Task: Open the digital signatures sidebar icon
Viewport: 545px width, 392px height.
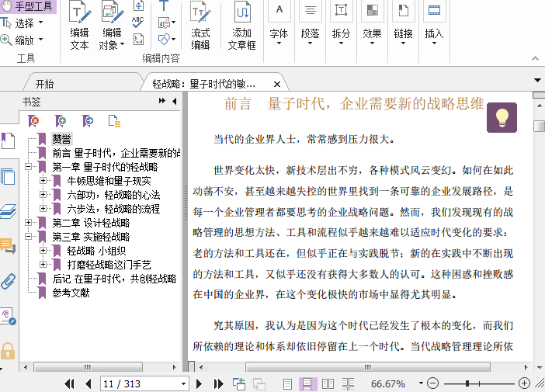Action: (8, 316)
